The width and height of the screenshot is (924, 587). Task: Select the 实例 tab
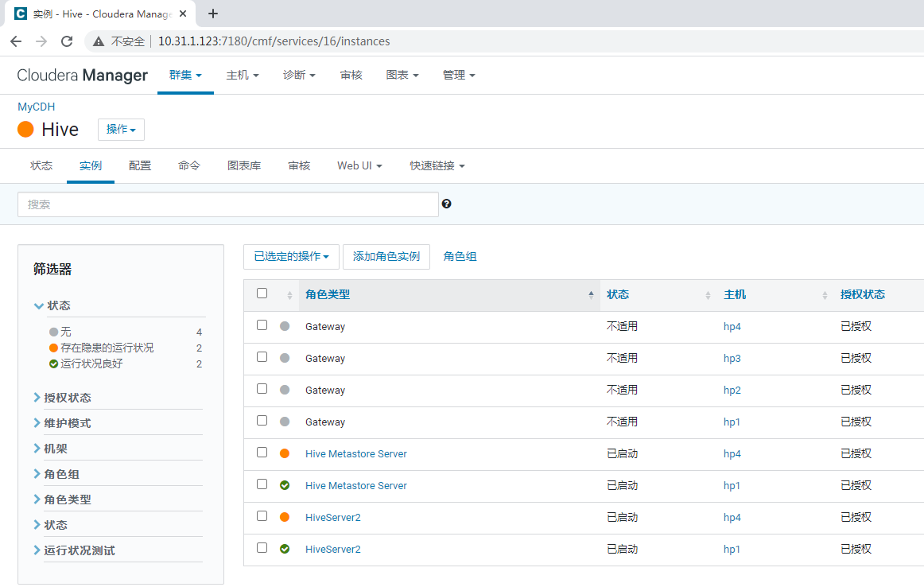pos(91,165)
